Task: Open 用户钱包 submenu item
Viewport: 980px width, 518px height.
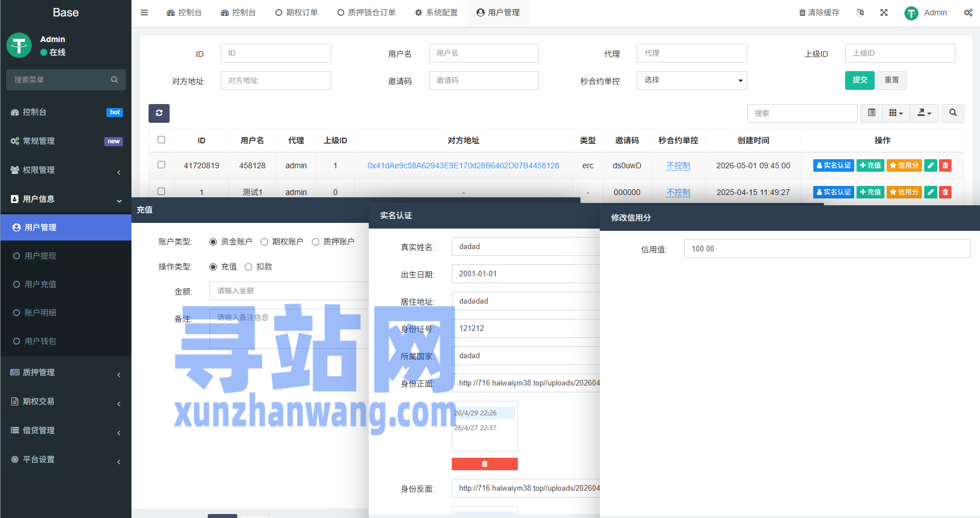Action: click(66, 341)
